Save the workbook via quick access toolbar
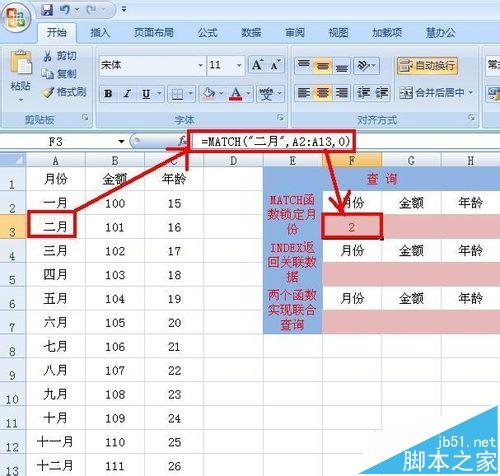The height and width of the screenshot is (476, 500). pos(47,10)
